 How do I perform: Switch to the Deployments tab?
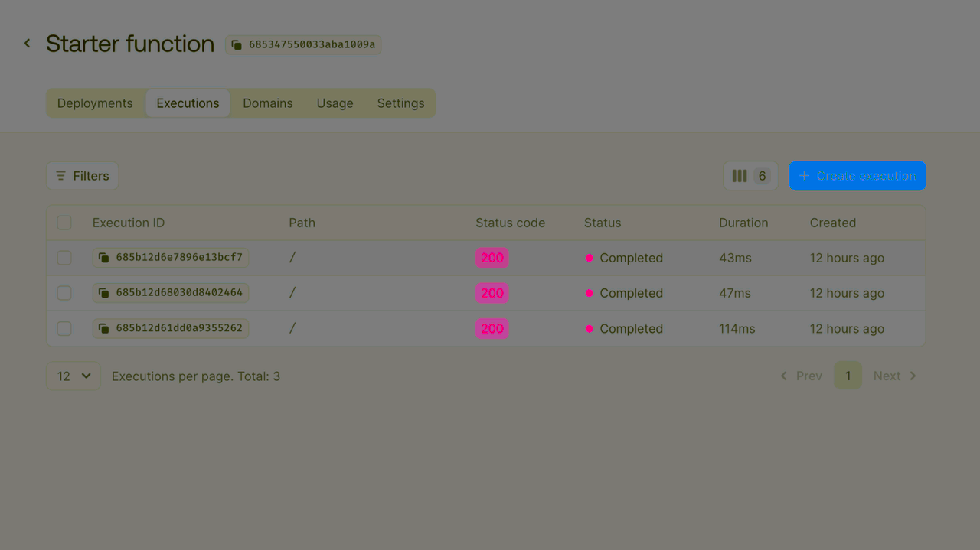(x=95, y=103)
